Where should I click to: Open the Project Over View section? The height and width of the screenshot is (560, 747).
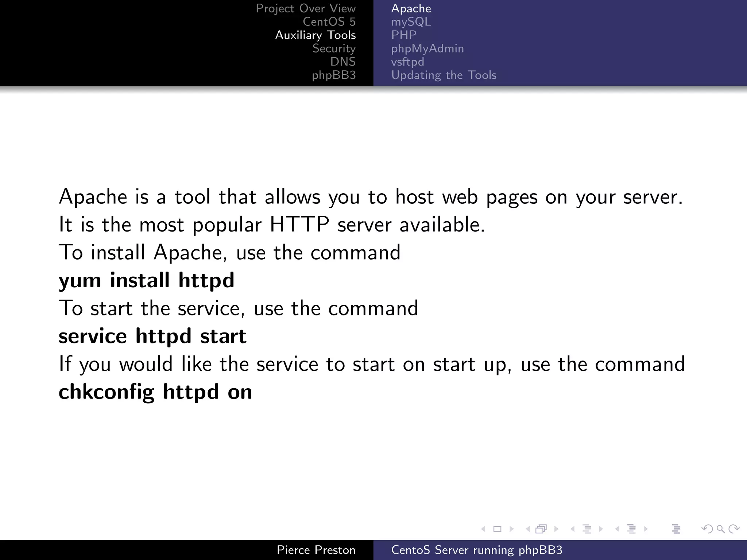click(306, 8)
